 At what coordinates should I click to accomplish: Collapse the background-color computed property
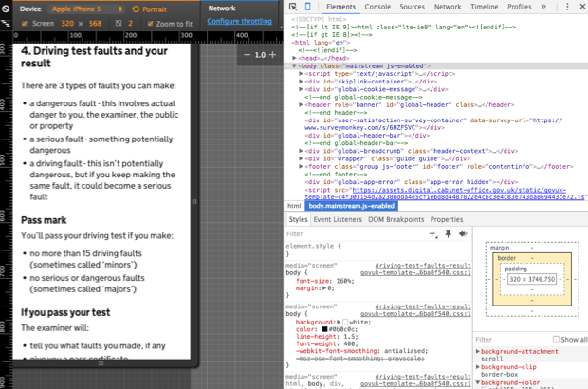[478, 382]
